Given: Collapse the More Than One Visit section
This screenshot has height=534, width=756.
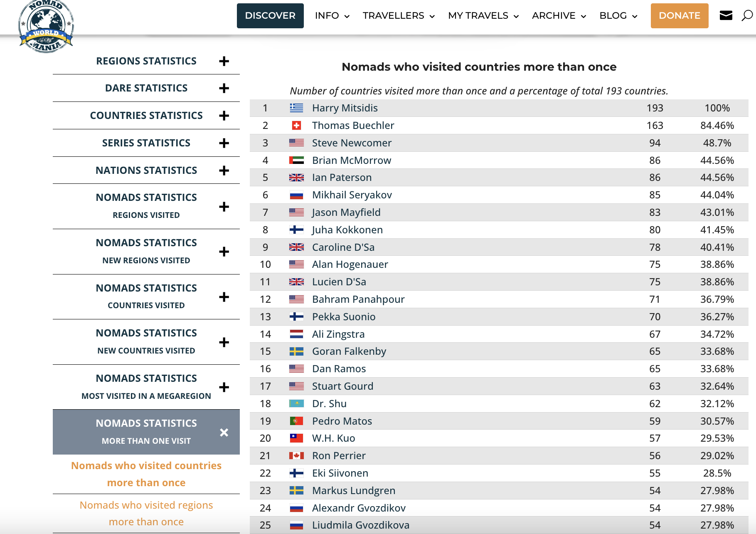Looking at the screenshot, I should [x=224, y=433].
